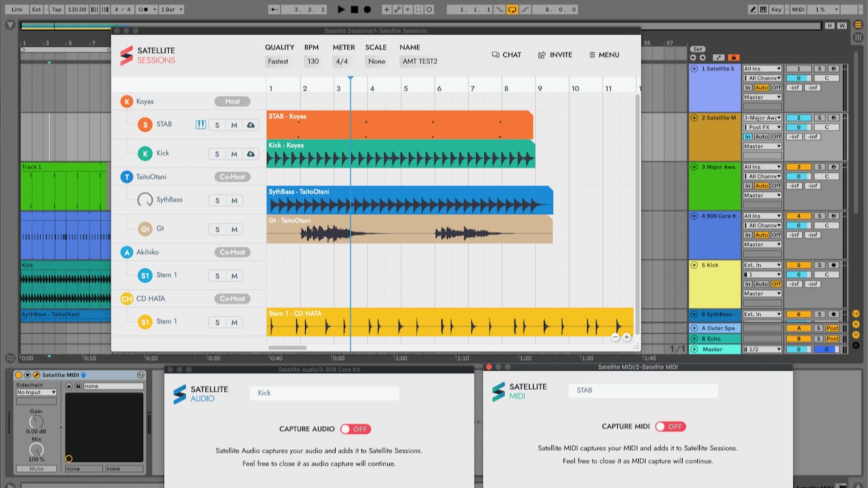Open the Satellite Sessions MENU
Image resolution: width=868 pixels, height=488 pixels.
604,55
